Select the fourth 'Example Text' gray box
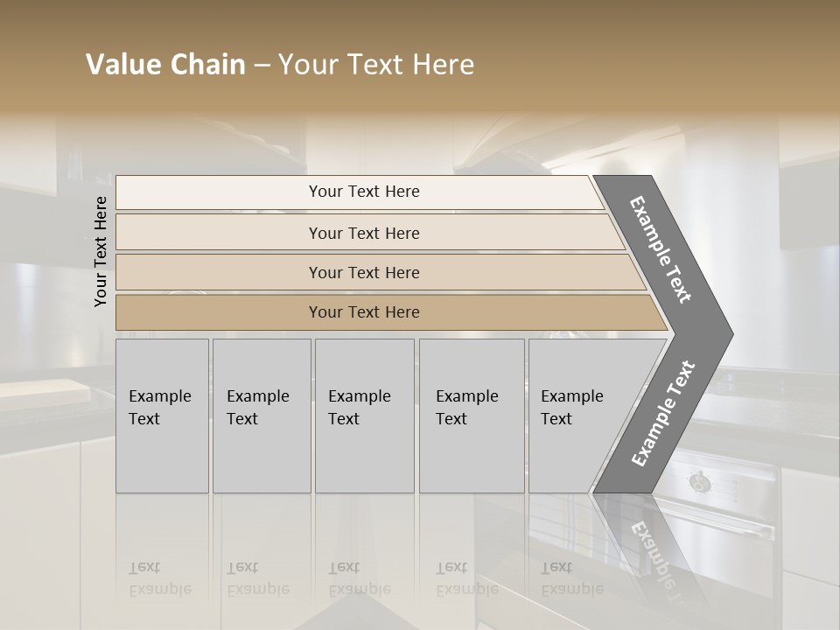Image resolution: width=840 pixels, height=630 pixels. 471,416
